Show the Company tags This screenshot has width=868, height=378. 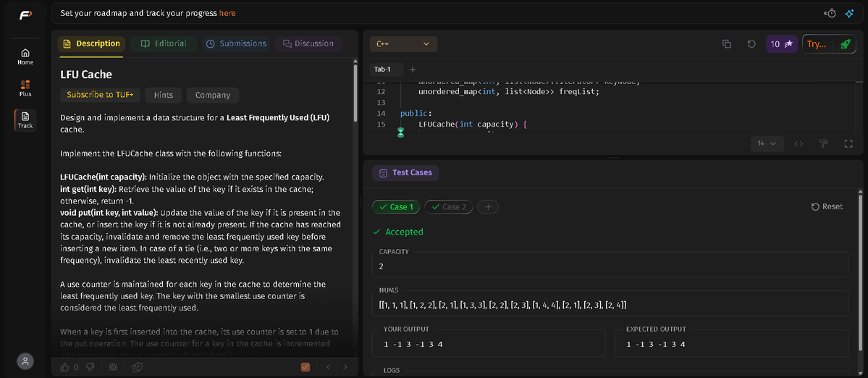[x=213, y=95]
